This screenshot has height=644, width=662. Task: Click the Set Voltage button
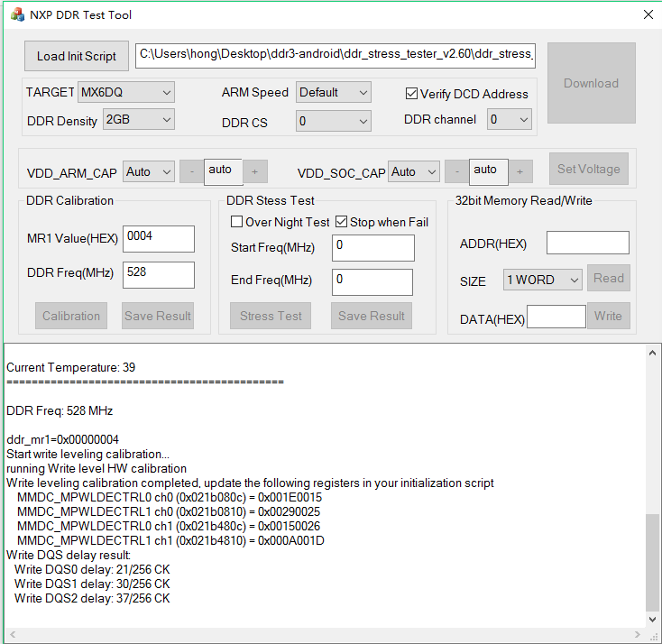click(x=589, y=169)
